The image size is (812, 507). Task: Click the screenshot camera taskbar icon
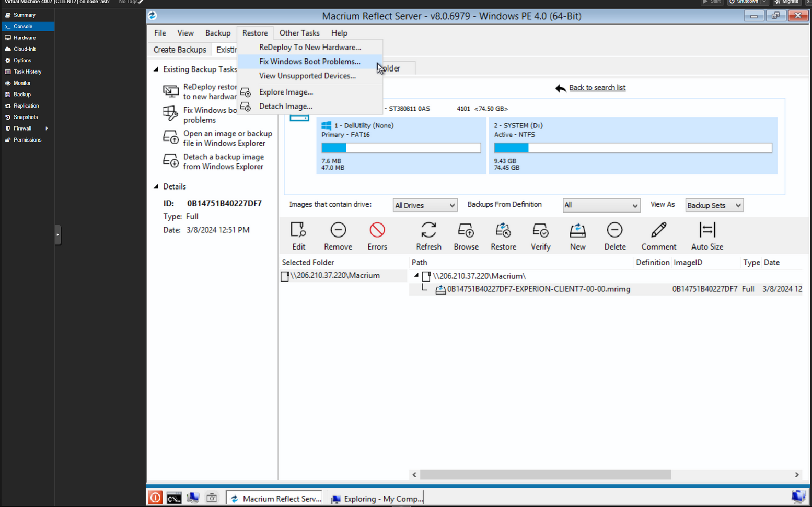click(x=212, y=498)
